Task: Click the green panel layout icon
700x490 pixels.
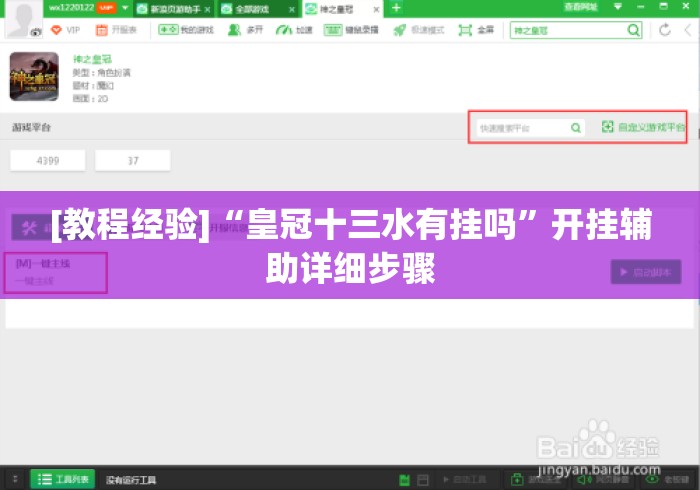Action: pyautogui.click(x=404, y=480)
